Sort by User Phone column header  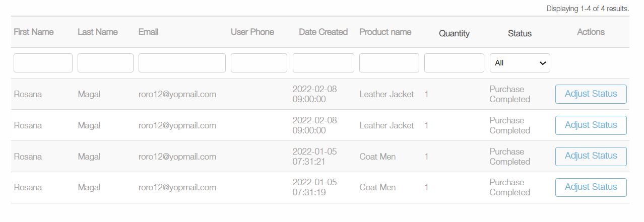tap(252, 32)
